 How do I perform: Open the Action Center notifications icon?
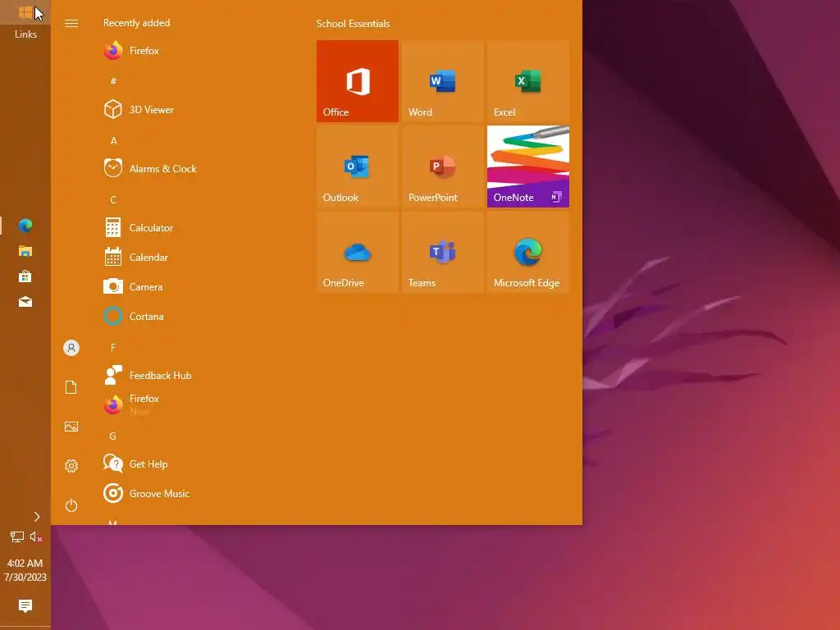point(25,606)
